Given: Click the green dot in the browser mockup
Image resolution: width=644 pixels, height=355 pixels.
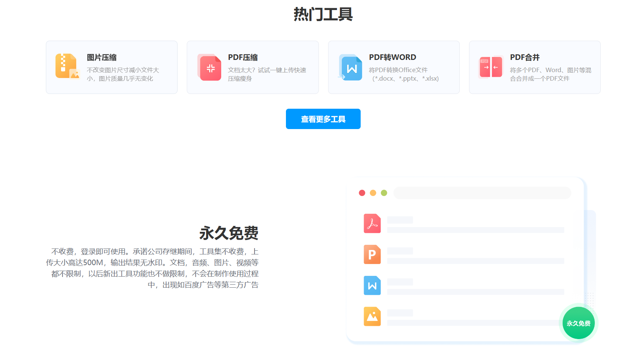Looking at the screenshot, I should click(384, 193).
